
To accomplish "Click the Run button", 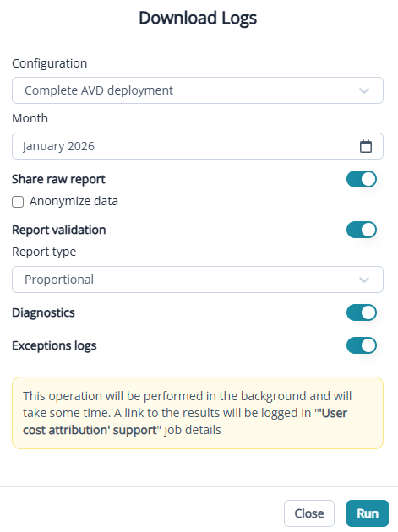I will (x=368, y=513).
